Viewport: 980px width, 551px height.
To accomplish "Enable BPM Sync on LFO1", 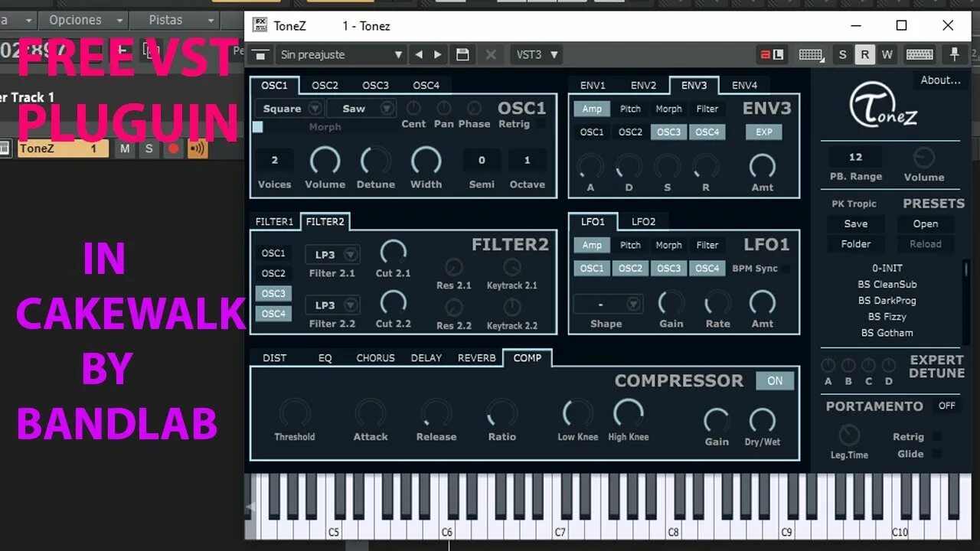I will (785, 269).
